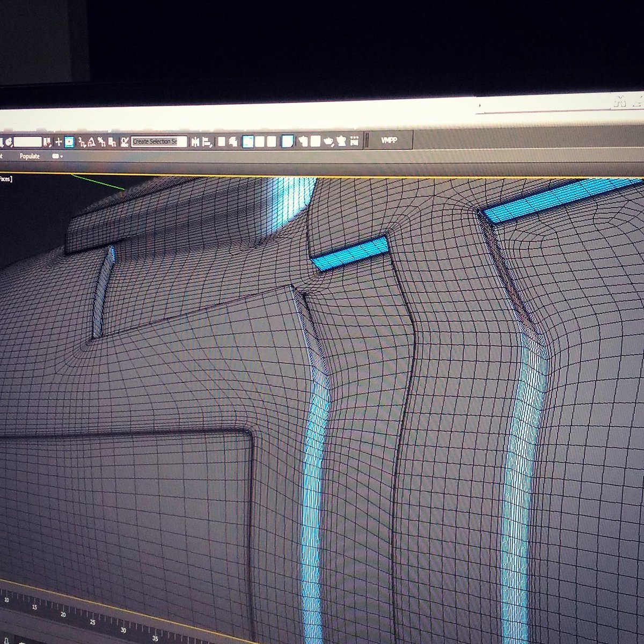The width and height of the screenshot is (644, 644).
Task: Click the Use Pivot Point Center icon
Action: pos(47,142)
